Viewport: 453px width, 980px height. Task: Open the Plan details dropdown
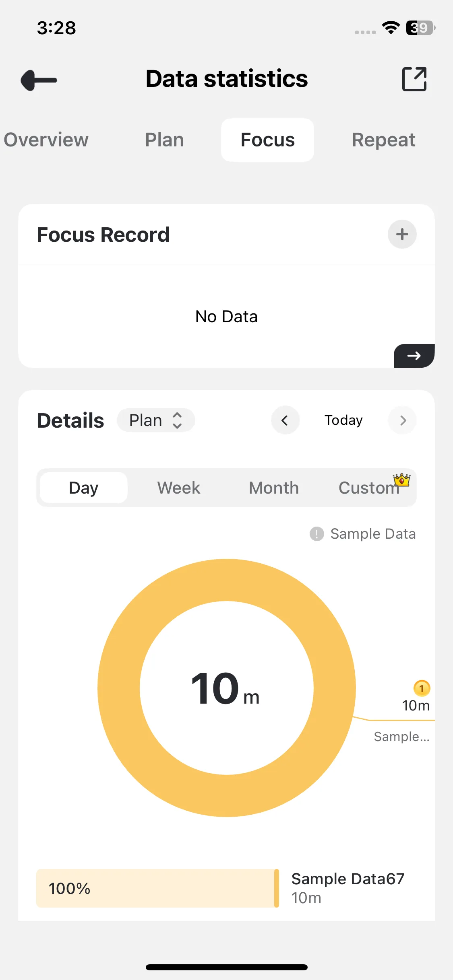[x=156, y=420]
